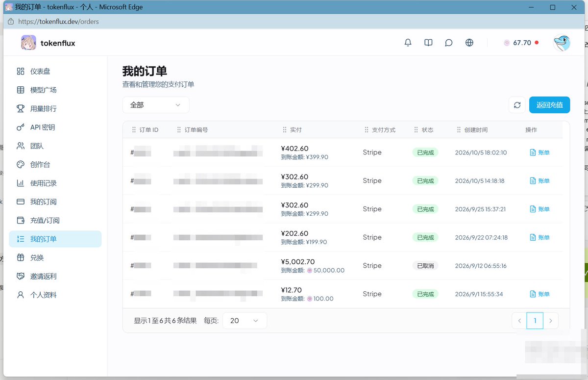Click the 状态 column header
Image resolution: width=588 pixels, height=380 pixels.
coord(427,130)
